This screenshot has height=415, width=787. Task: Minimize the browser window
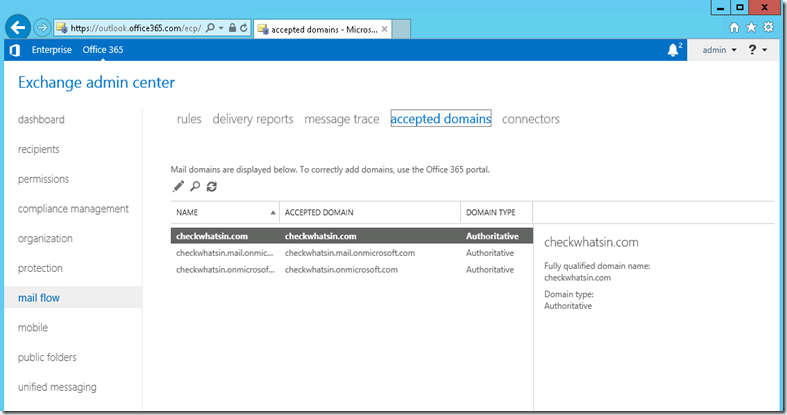click(721, 7)
